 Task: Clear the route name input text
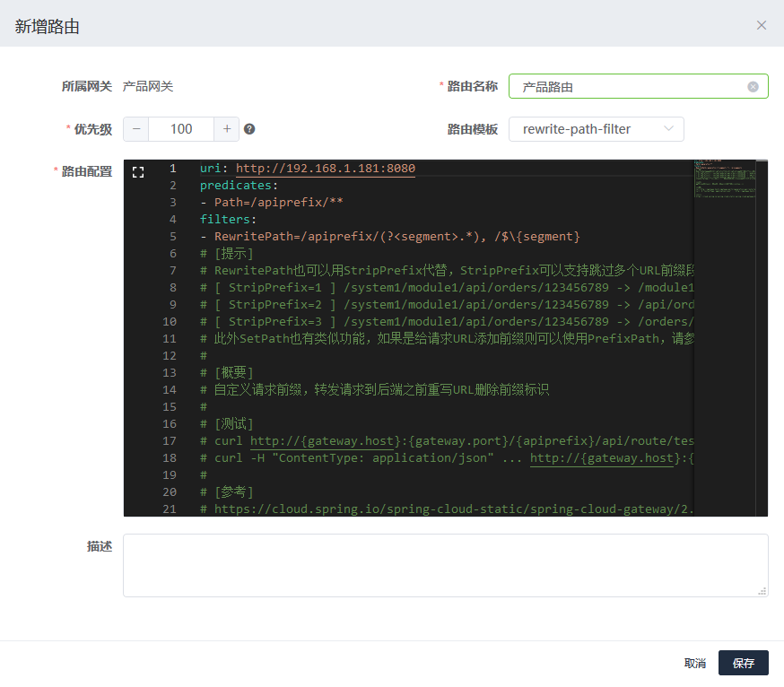point(753,87)
